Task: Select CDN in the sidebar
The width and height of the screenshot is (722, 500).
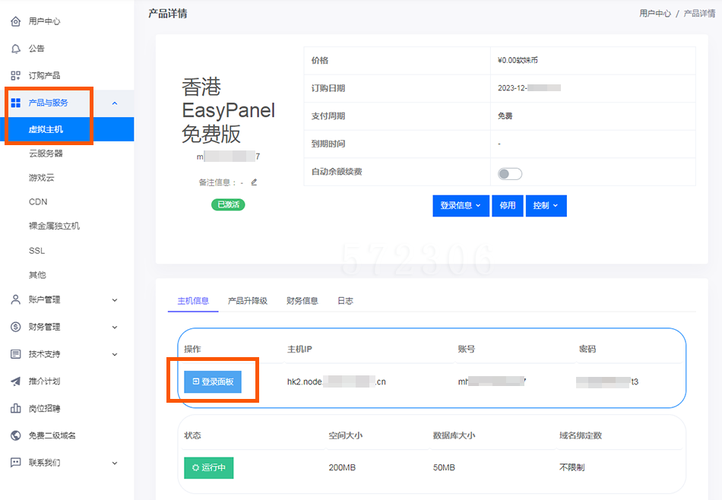Action: (x=38, y=202)
